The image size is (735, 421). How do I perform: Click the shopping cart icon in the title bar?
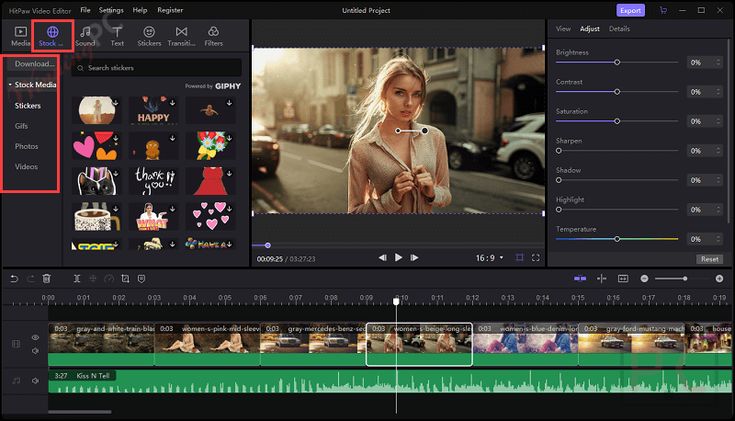tap(663, 10)
